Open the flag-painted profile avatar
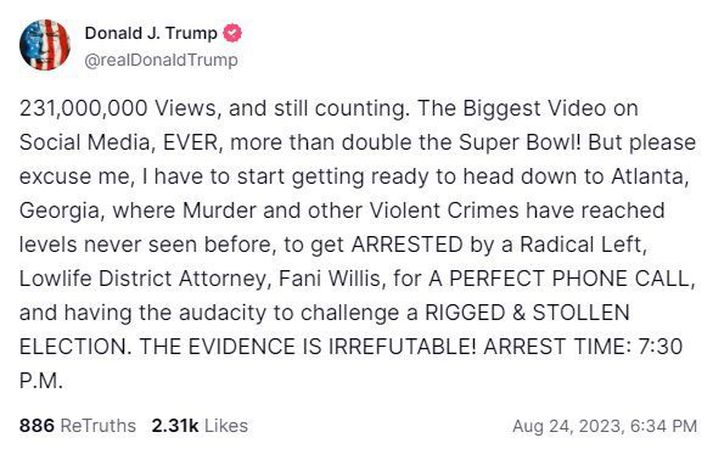Screen dimensions: 713x449 [x=45, y=45]
